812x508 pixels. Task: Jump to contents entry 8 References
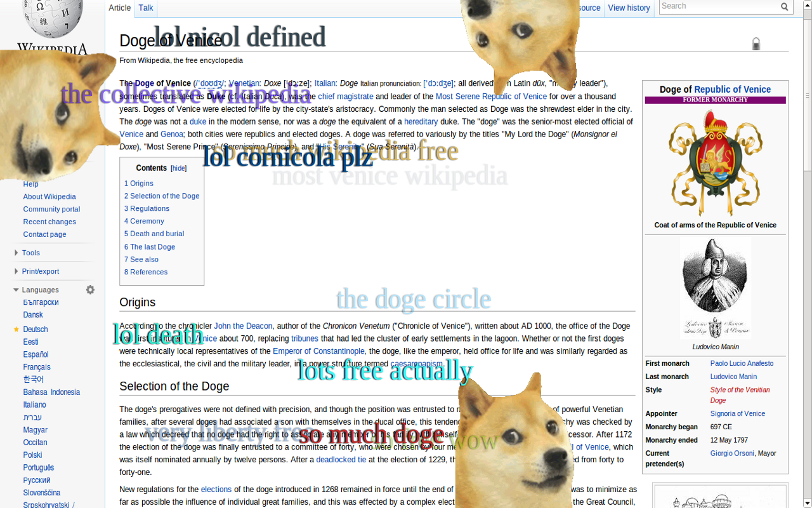click(x=146, y=272)
